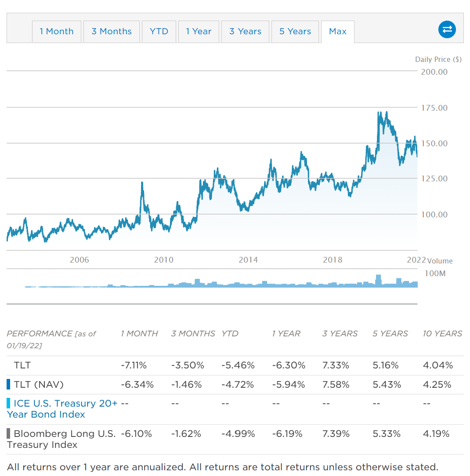Click TLT (NAV) 5 years value 5.43%
Image resolution: width=470 pixels, height=476 pixels.
coord(387,384)
